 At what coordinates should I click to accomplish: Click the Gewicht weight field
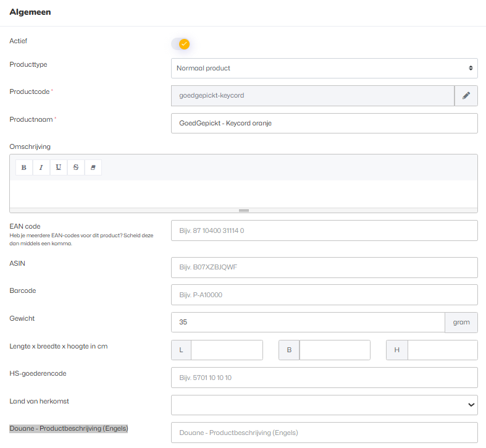pyautogui.click(x=308, y=322)
